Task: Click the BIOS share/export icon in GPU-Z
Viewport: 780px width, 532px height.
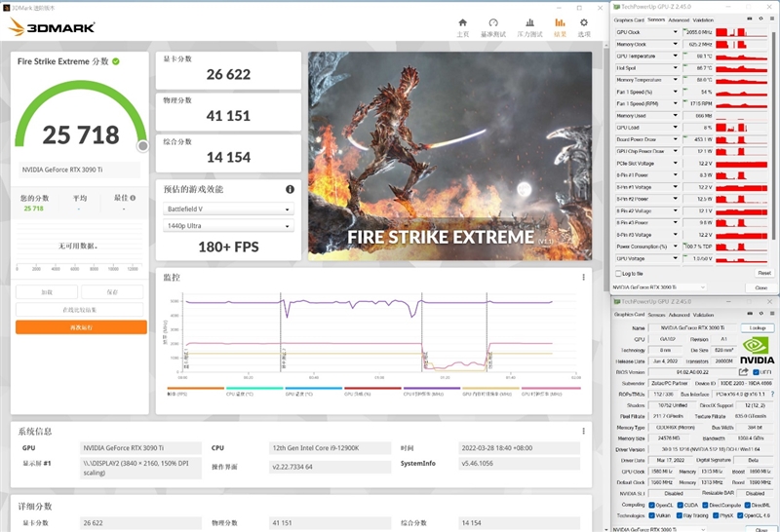Action: pyautogui.click(x=743, y=372)
